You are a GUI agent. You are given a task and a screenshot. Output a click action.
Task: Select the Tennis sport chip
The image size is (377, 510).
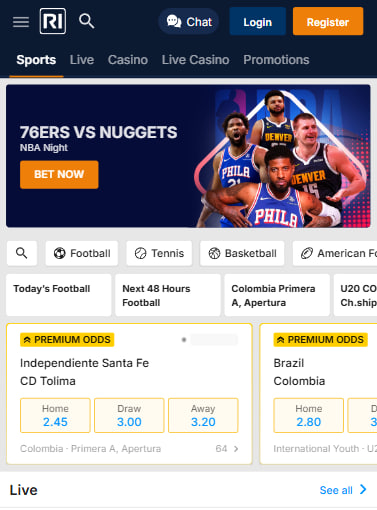159,253
